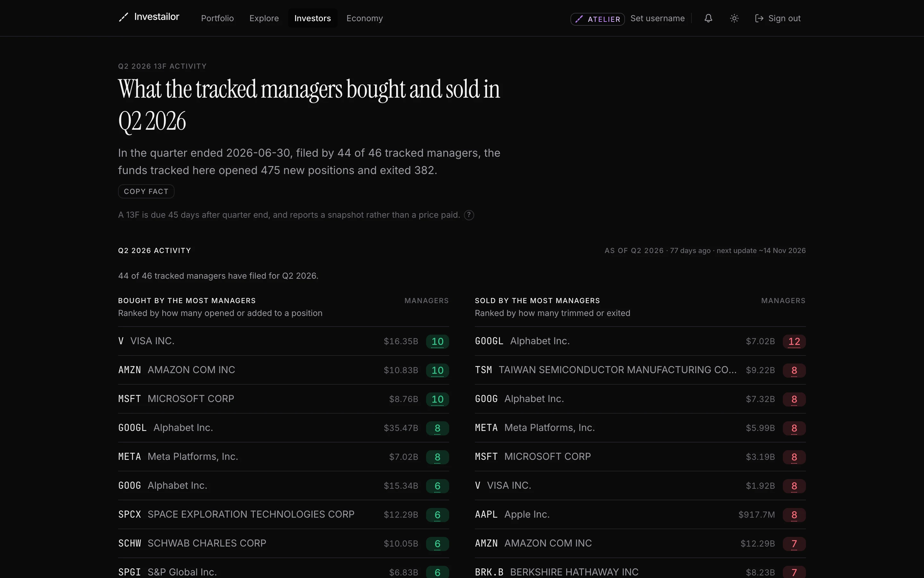This screenshot has width=924, height=578.
Task: Click the $10.05B value for SCHW
Action: pyautogui.click(x=401, y=544)
